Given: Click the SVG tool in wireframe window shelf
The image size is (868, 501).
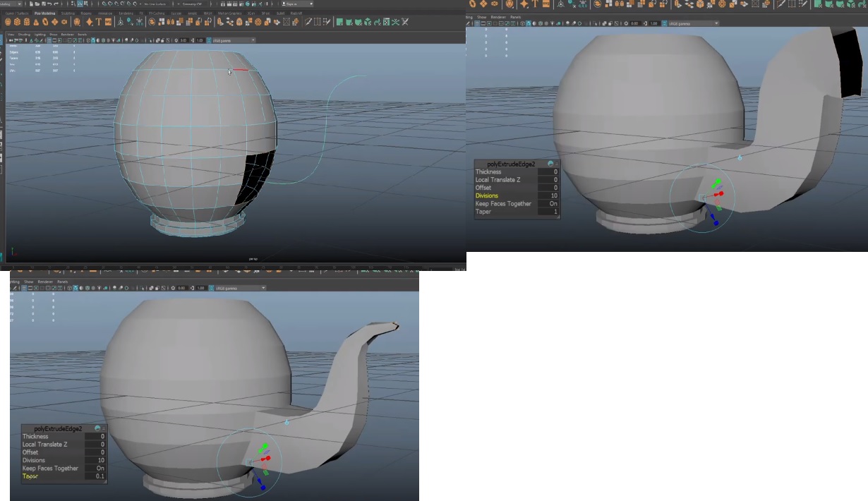Looking at the screenshot, I should pyautogui.click(x=108, y=22).
